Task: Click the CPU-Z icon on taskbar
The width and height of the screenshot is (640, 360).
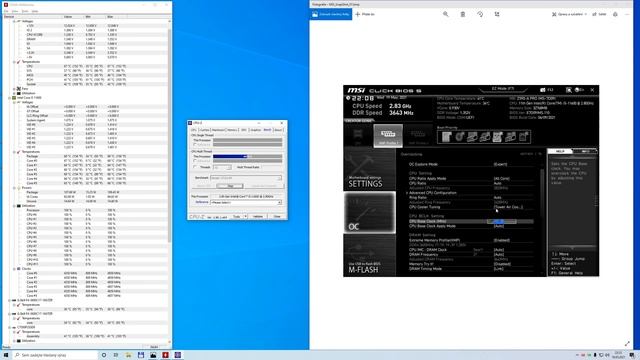Action: (x=177, y=355)
